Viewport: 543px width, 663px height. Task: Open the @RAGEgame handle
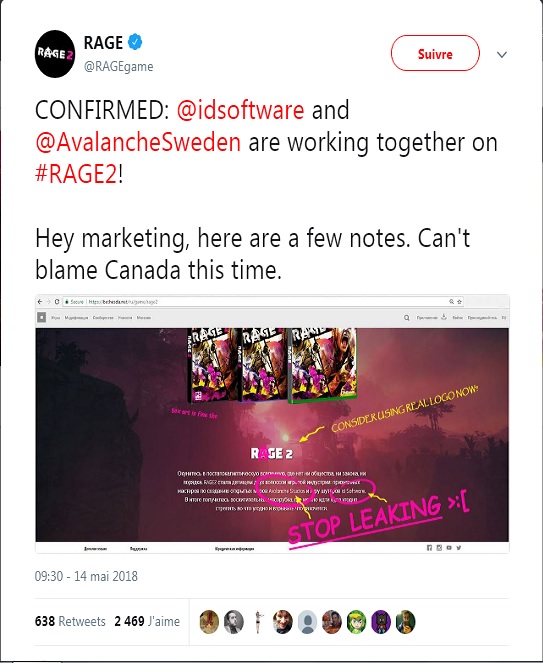coord(118,66)
